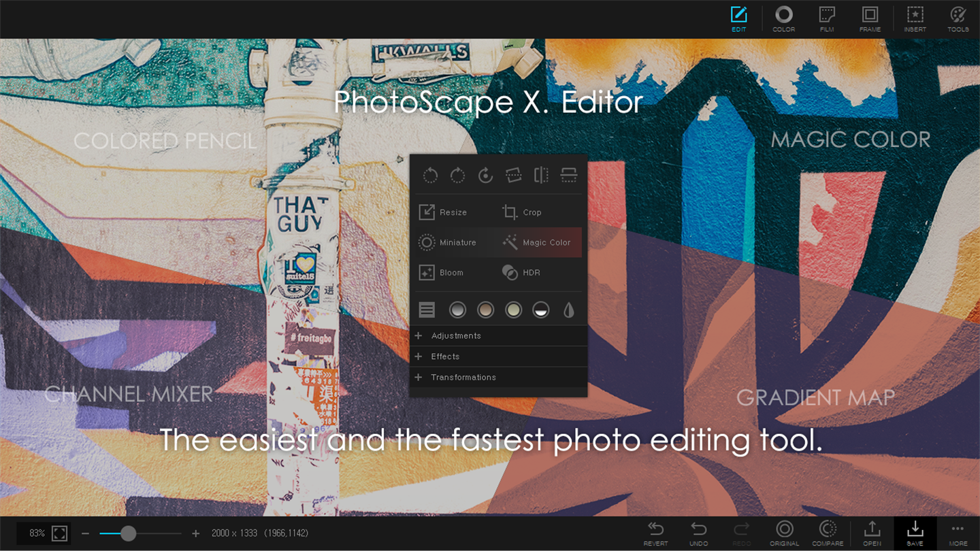Choose the HDR effect
980x551 pixels.
click(521, 272)
